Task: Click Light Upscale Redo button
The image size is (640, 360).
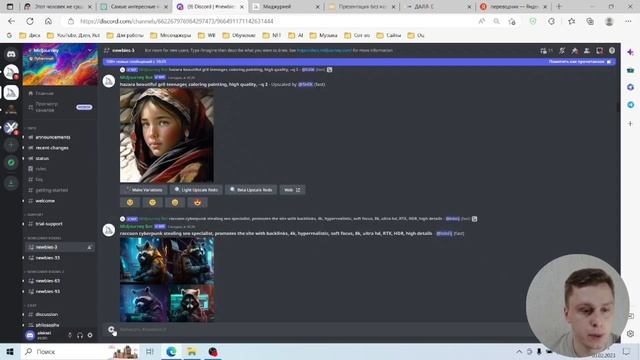Action: coord(196,190)
